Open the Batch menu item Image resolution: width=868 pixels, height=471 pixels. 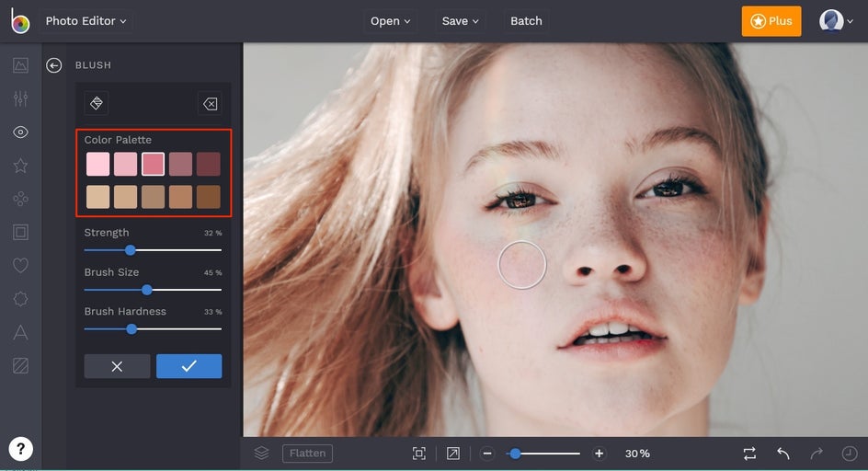(x=526, y=21)
